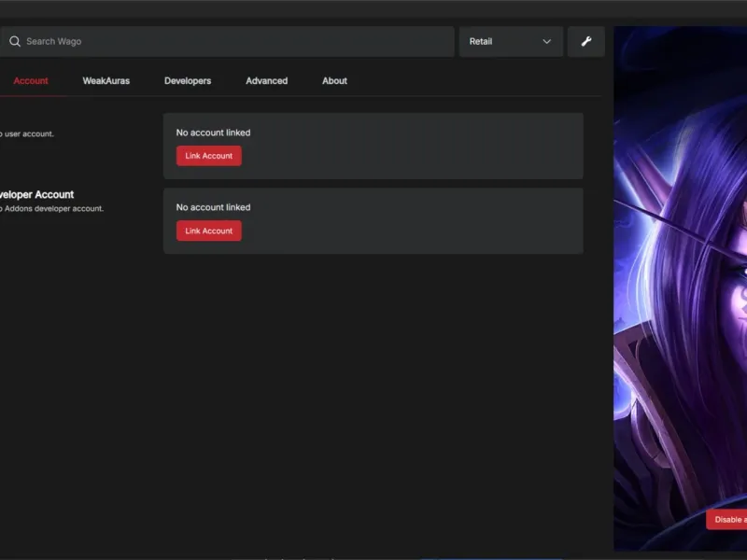The image size is (747, 560).
Task: Click the Disable ads button
Action: (726, 520)
